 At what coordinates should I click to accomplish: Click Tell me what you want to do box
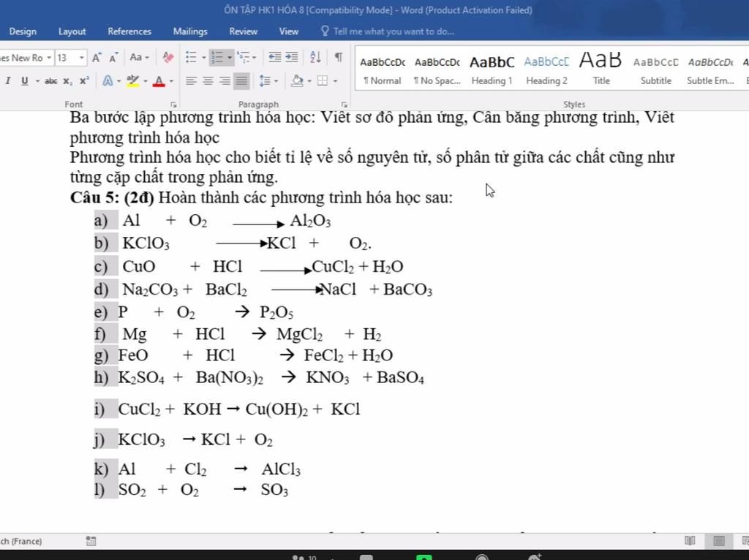[x=388, y=31]
